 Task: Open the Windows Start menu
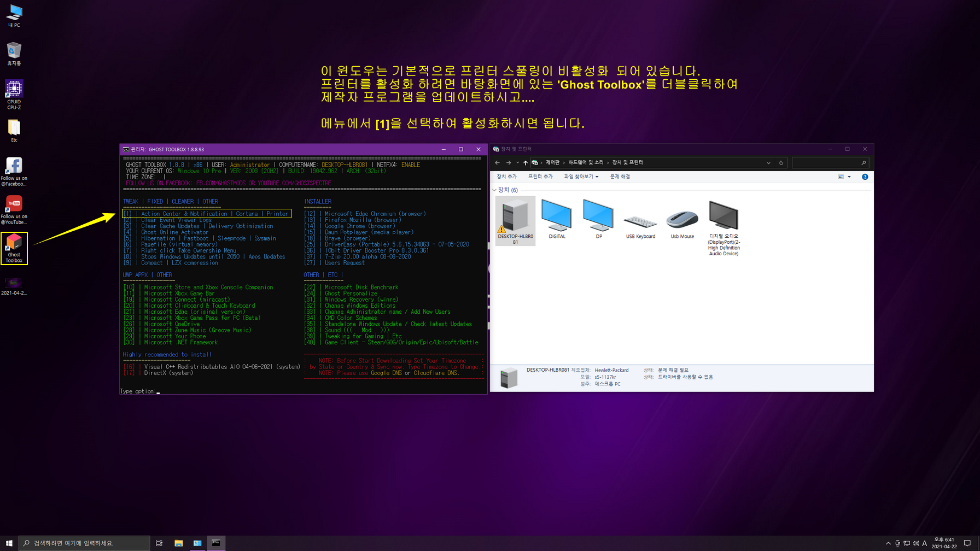[9, 543]
